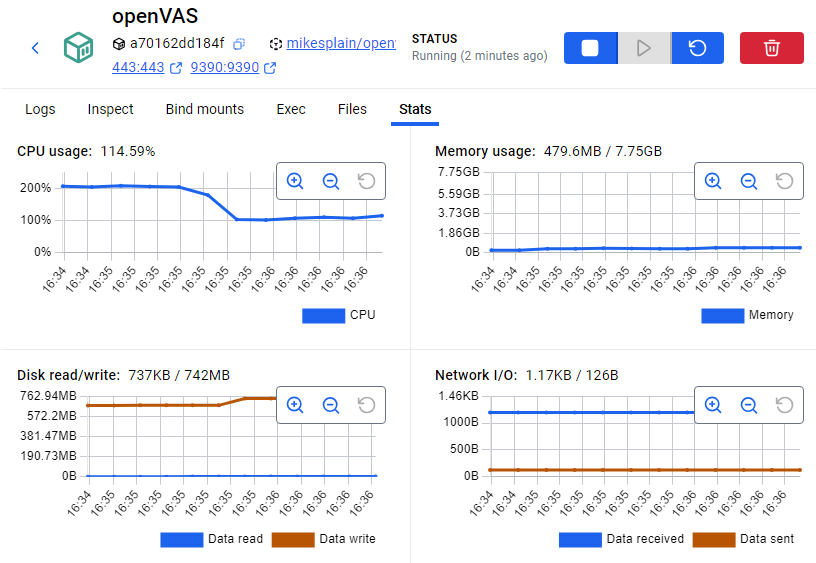816x563 pixels.
Task: Reset zoom on the Disk read/write chart
Action: [367, 405]
